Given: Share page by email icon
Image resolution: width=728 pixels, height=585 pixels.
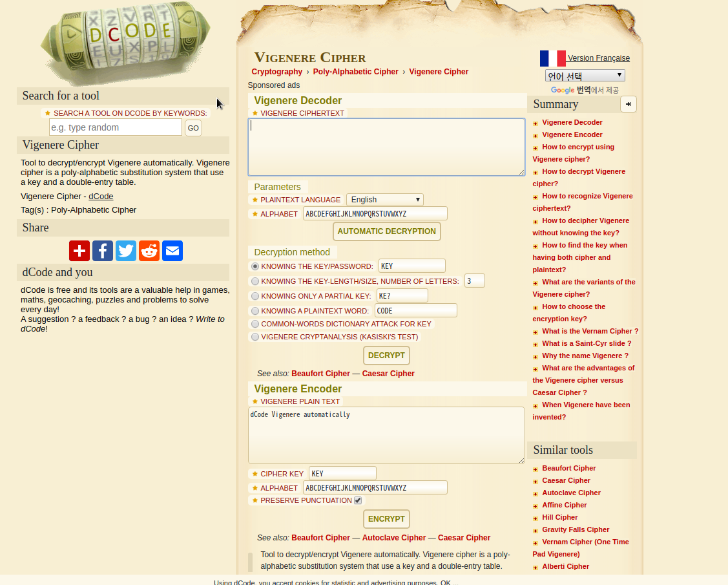Looking at the screenshot, I should click(x=172, y=251).
